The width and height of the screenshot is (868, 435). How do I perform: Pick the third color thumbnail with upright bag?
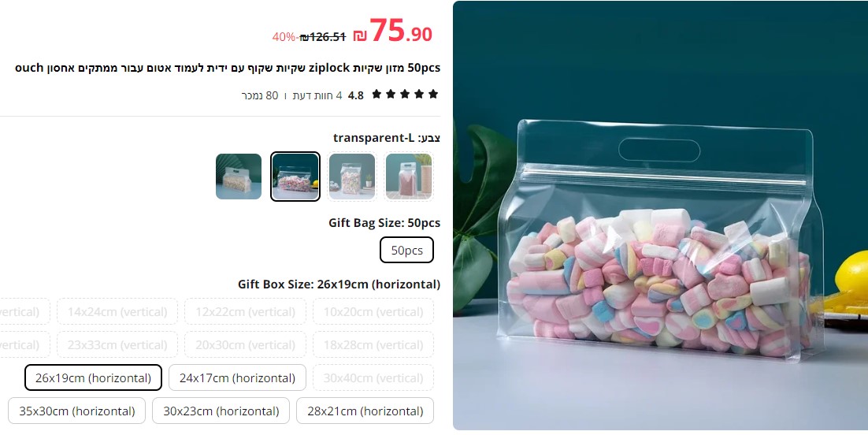point(352,177)
